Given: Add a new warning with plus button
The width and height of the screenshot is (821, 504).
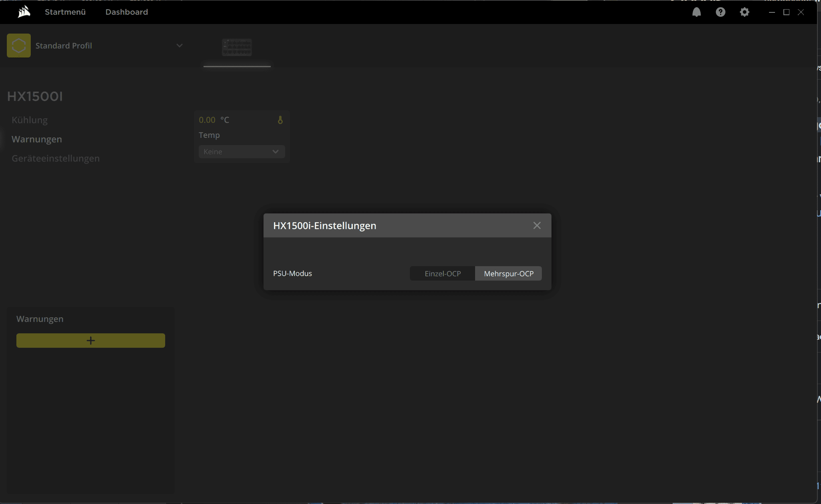Looking at the screenshot, I should (90, 341).
